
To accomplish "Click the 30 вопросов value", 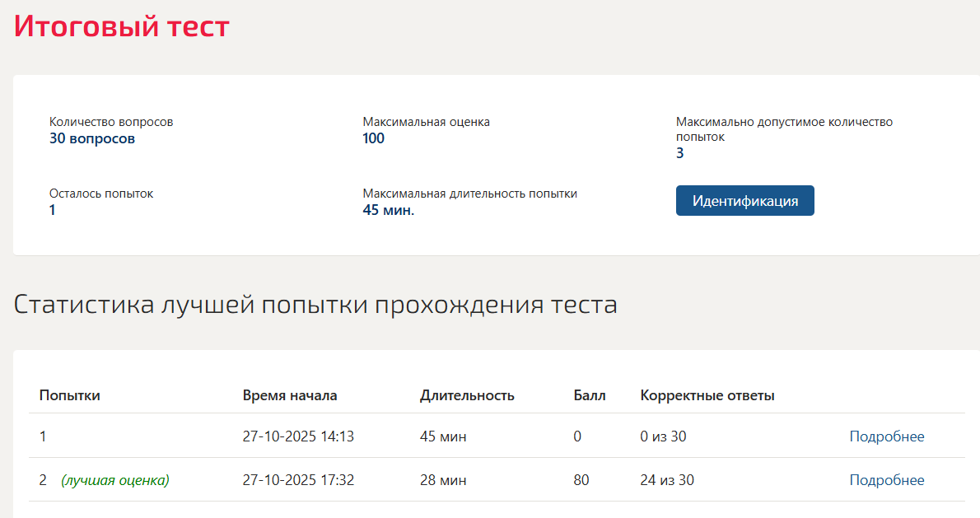I will [x=92, y=138].
